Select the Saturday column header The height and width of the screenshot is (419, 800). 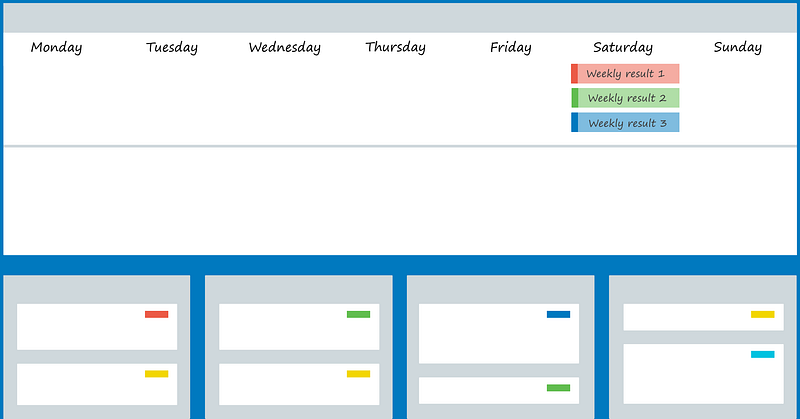pyautogui.click(x=622, y=47)
